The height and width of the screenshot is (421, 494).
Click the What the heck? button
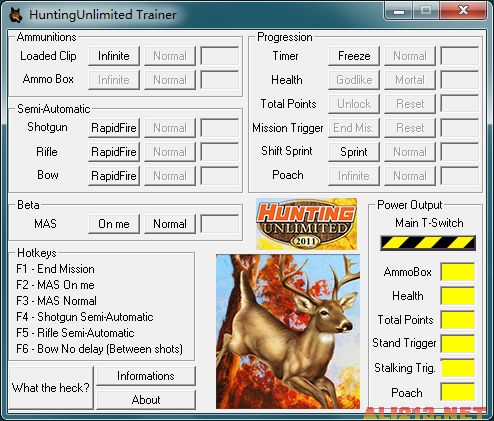coord(51,388)
